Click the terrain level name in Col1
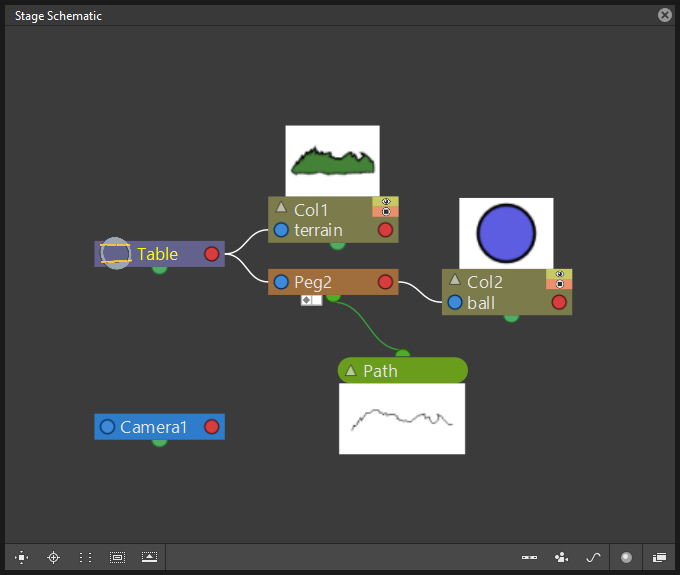Screen dimensions: 680x575 318,230
